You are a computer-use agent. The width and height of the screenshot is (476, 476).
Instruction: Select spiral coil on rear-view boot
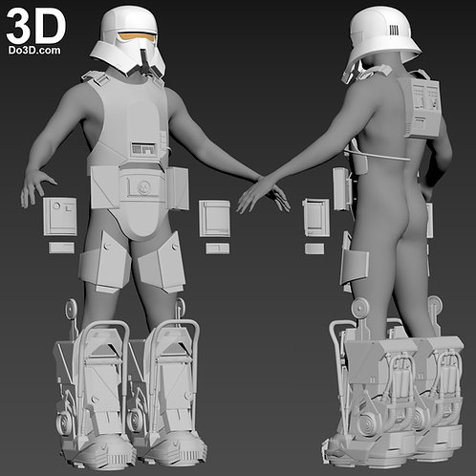pos(369,424)
